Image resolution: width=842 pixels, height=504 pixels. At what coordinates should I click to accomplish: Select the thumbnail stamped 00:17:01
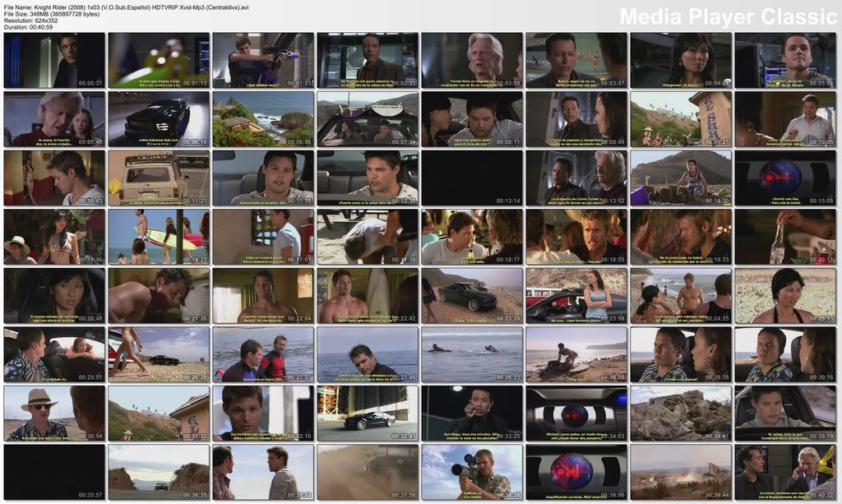(x=263, y=237)
